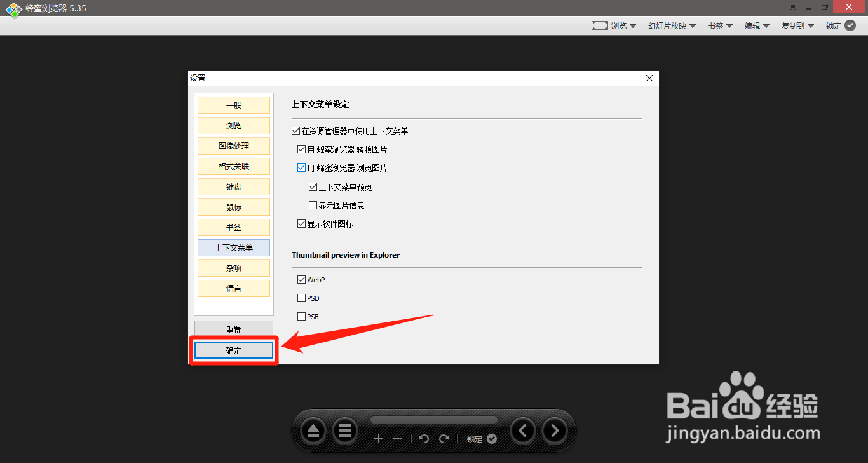Rotate image counterclockwise icon
The image size is (868, 463).
coord(424,439)
